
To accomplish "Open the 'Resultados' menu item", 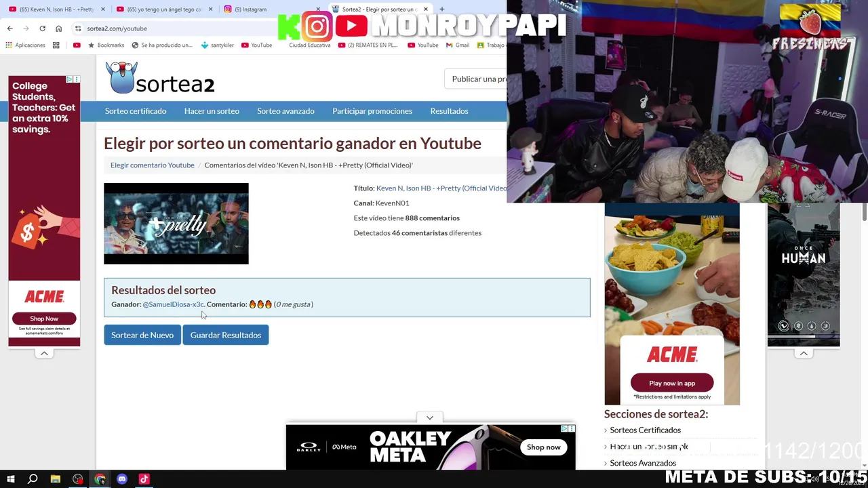I will pos(449,111).
